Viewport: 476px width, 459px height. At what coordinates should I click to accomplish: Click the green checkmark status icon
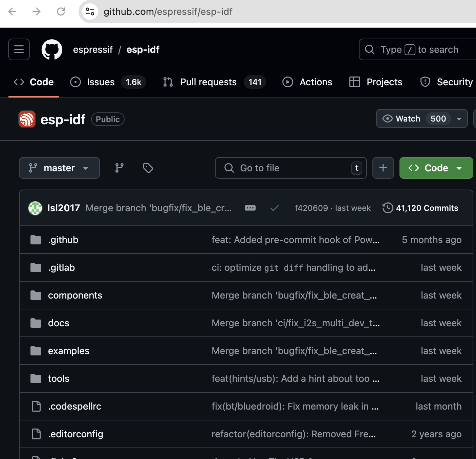pyautogui.click(x=275, y=208)
